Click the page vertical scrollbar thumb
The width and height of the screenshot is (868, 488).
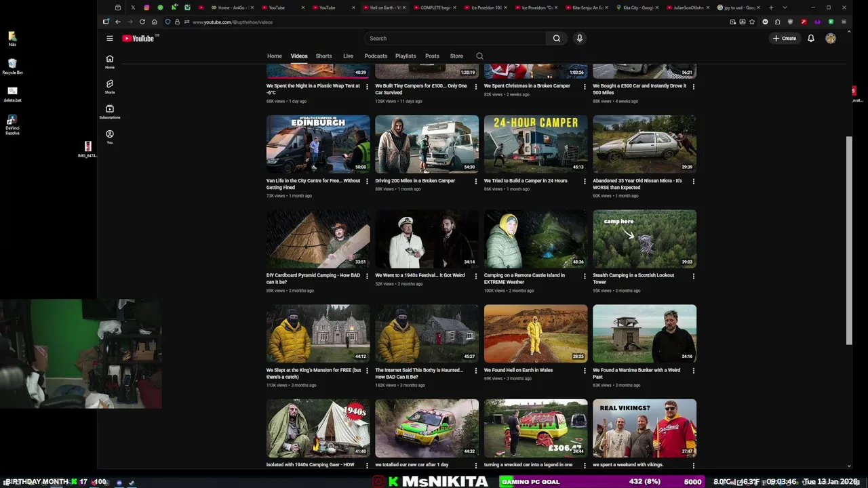849,241
